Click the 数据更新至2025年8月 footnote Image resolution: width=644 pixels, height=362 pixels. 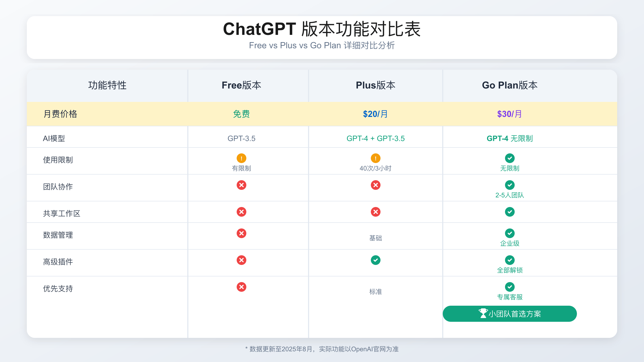coord(322,349)
